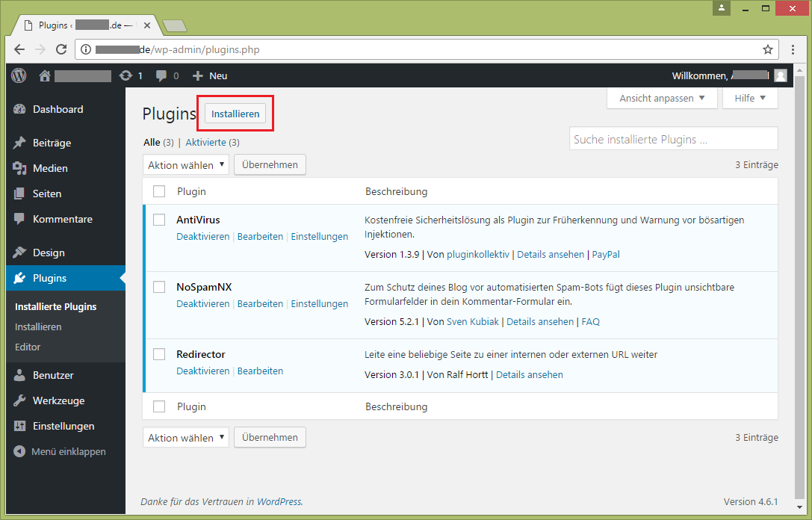Open the top Aktion wählen dropdown
This screenshot has height=520, width=812.
[x=185, y=165]
